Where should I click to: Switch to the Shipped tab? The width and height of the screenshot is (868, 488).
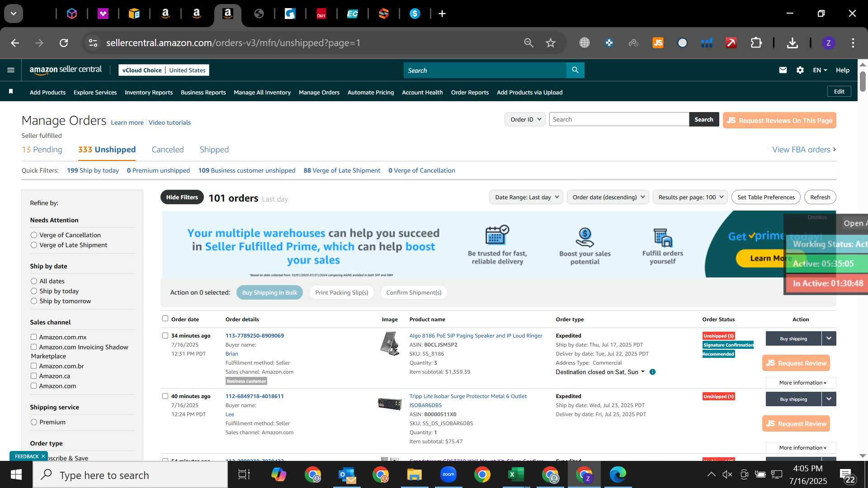[x=214, y=150]
